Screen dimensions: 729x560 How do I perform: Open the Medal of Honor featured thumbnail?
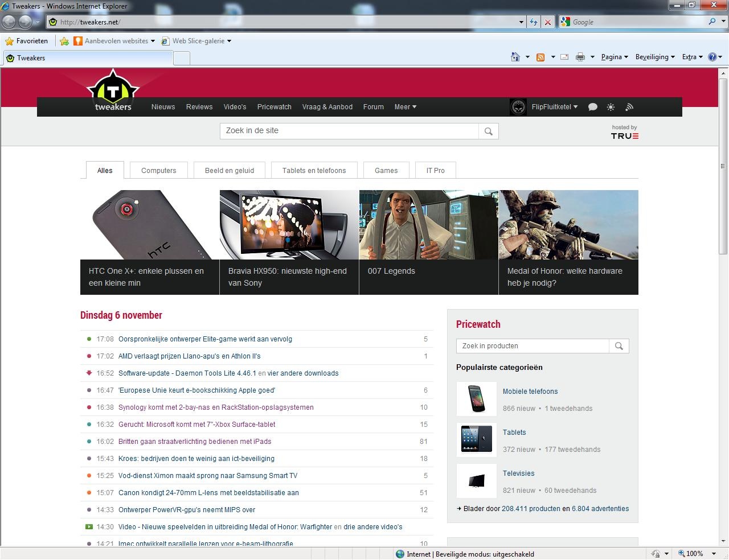(x=568, y=225)
